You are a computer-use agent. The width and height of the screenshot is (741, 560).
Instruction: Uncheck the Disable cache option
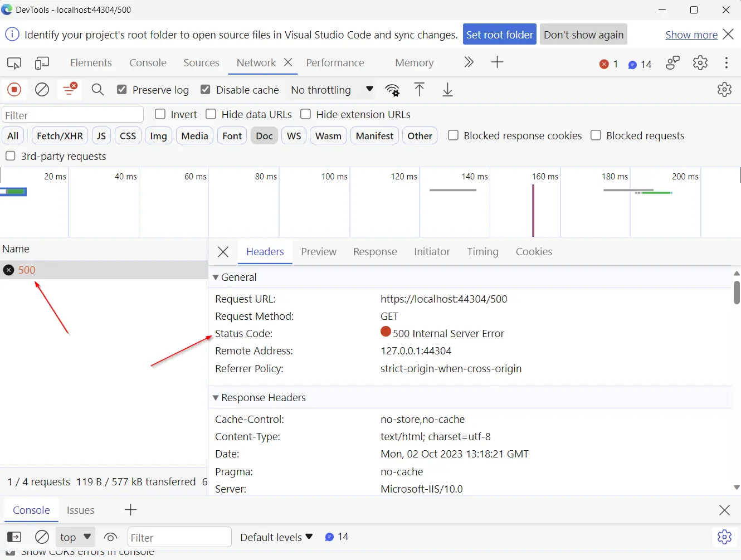pos(206,90)
